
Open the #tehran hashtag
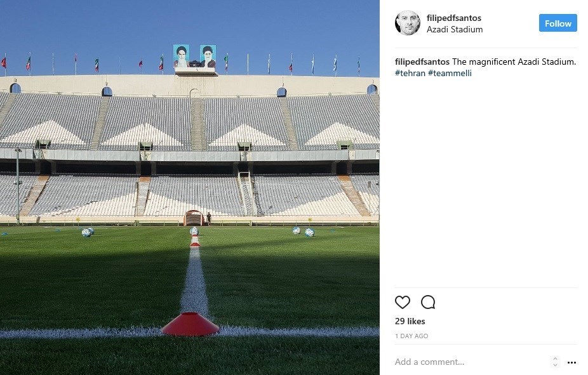(410, 73)
